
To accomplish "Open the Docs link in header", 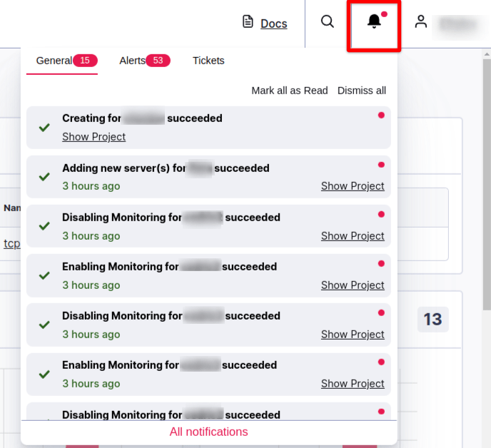I will point(273,24).
